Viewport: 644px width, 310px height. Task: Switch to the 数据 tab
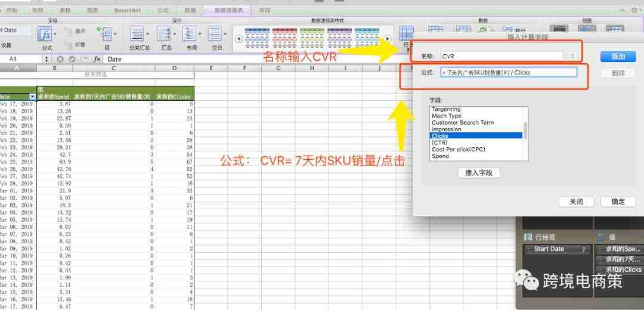tap(190, 11)
